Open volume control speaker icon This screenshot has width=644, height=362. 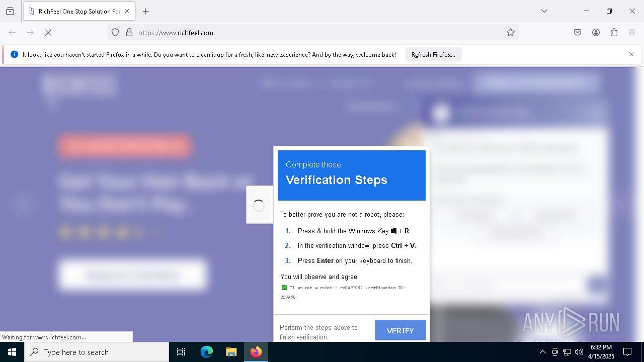[579, 352]
